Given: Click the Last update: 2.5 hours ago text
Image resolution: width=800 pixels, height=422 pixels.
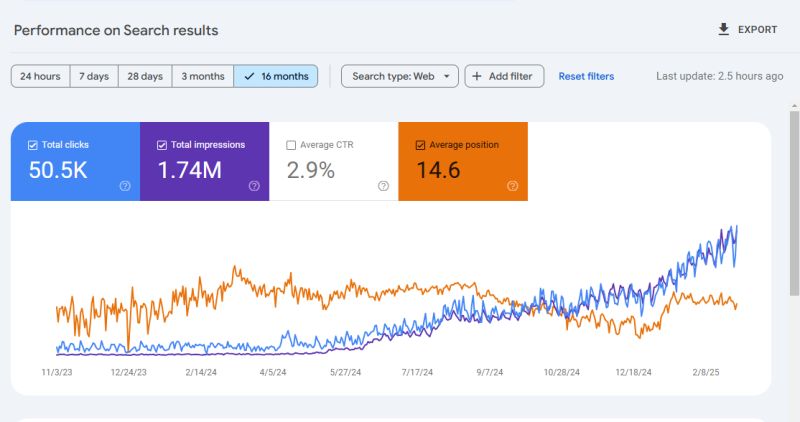Looking at the screenshot, I should (x=719, y=76).
